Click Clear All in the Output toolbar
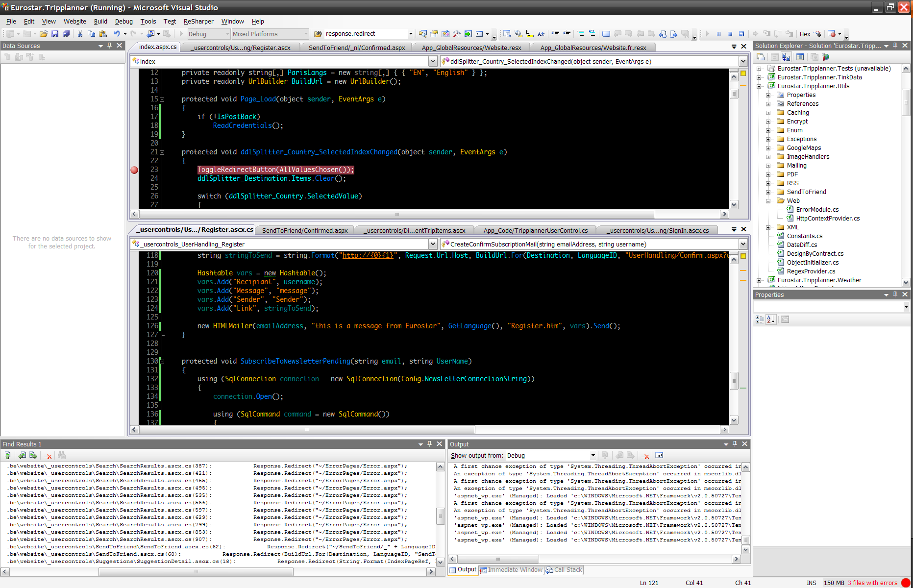913x588 pixels. (x=645, y=455)
